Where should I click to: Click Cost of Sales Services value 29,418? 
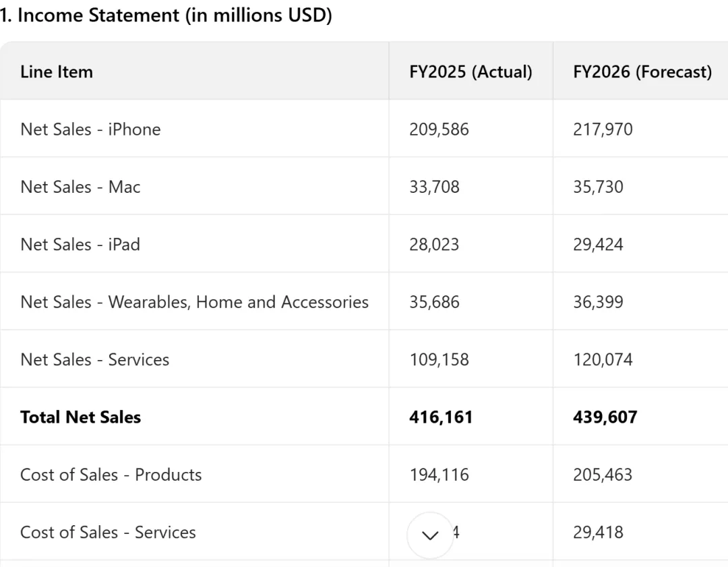point(598,532)
